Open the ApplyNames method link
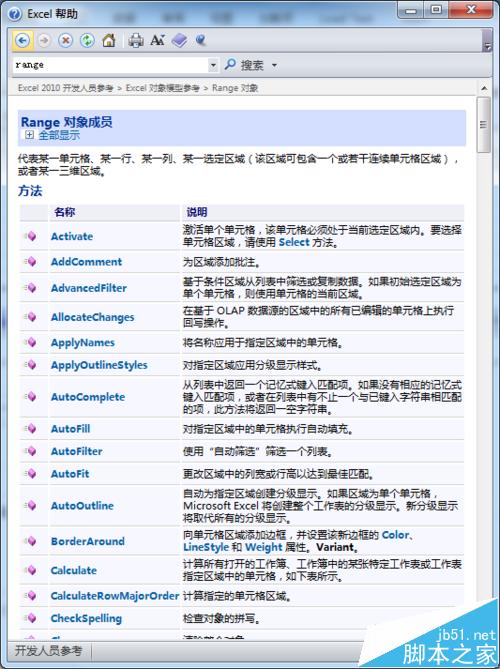 [83, 343]
